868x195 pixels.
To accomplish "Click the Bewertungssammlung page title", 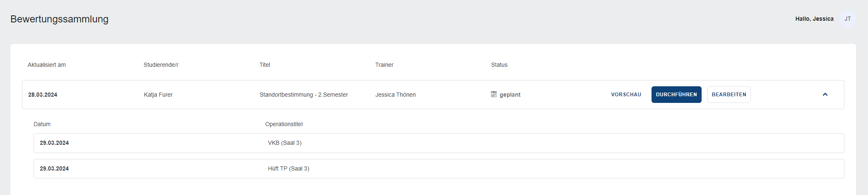I will click(x=60, y=19).
